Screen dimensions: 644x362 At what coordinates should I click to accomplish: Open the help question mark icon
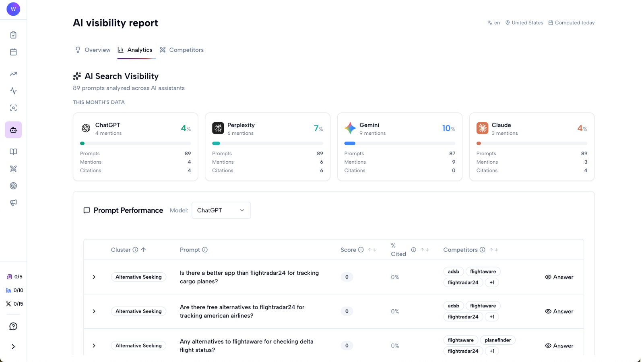tap(13, 326)
